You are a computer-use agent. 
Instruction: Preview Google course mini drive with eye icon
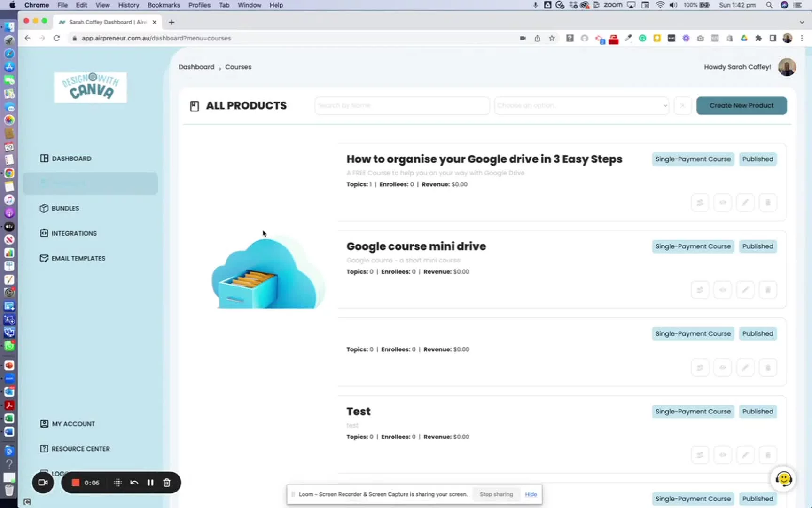(723, 290)
